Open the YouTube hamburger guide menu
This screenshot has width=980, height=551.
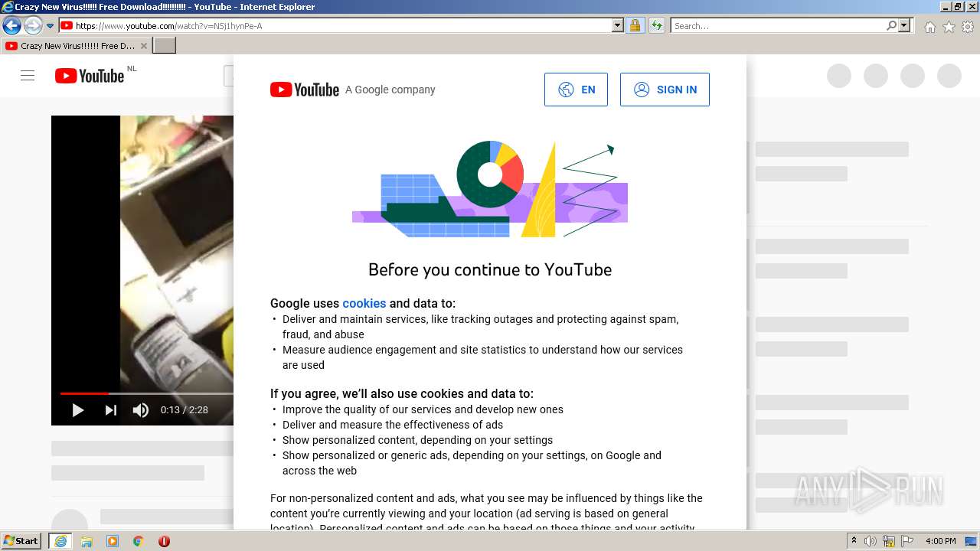(x=28, y=76)
